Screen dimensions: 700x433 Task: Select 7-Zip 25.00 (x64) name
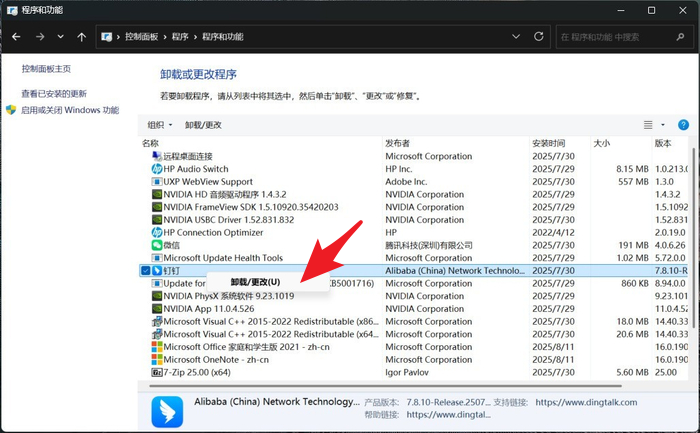pyautogui.click(x=197, y=372)
